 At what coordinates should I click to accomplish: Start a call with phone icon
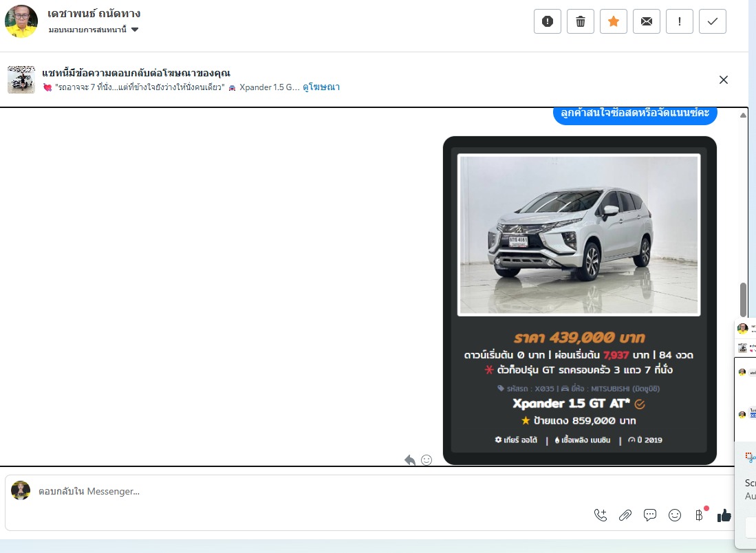point(601,515)
